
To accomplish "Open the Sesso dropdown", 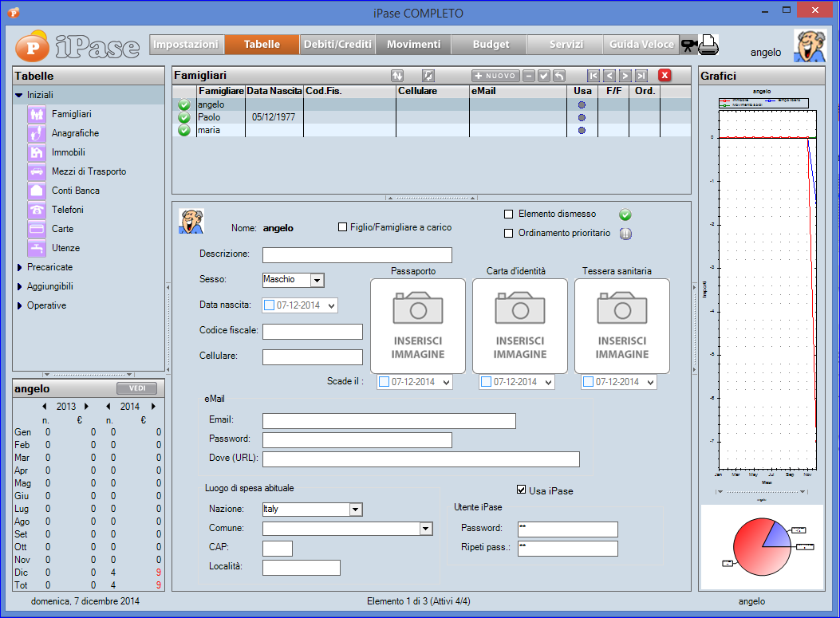I will coord(317,280).
